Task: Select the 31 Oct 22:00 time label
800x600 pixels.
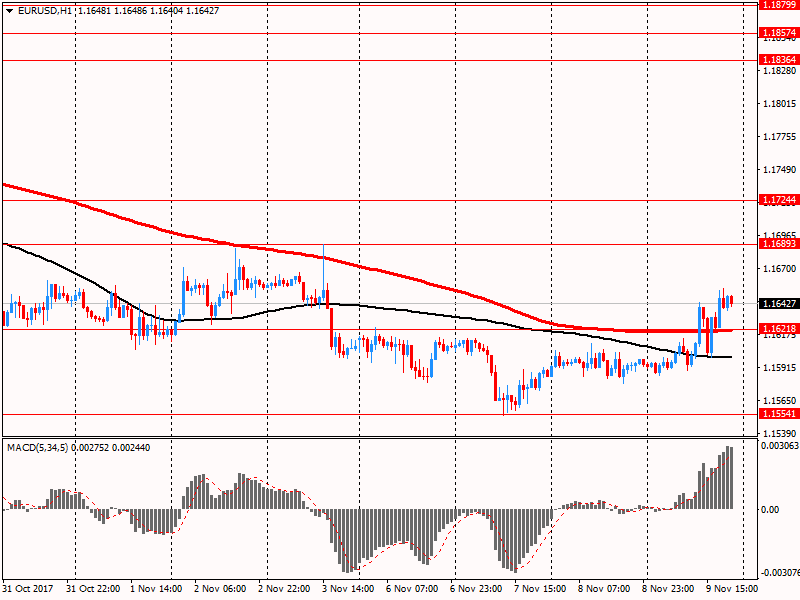Action: click(x=93, y=589)
